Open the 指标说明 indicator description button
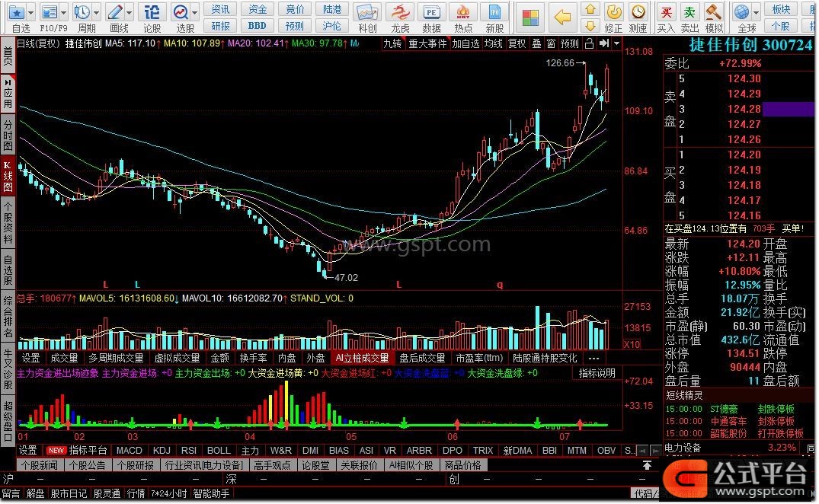The height and width of the screenshot is (504, 819). (597, 373)
